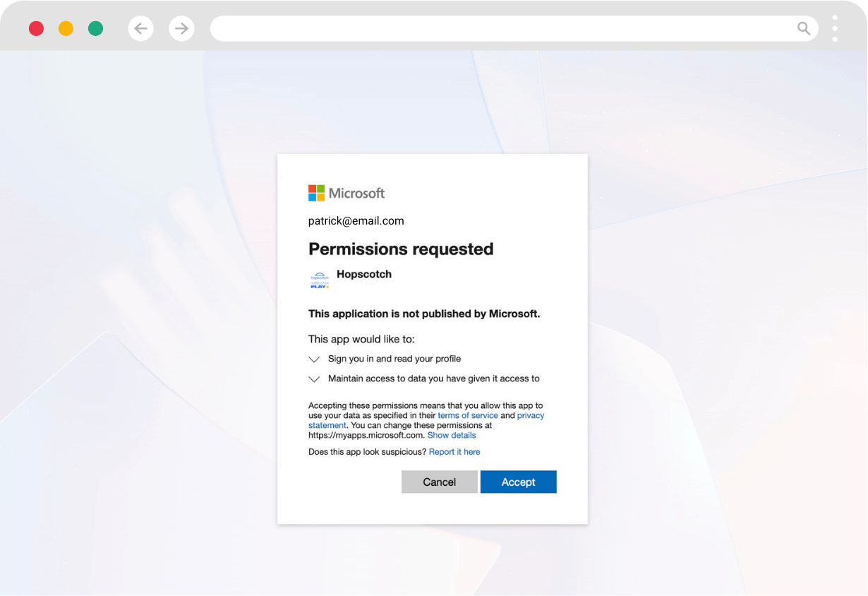Click the "This app would like to:" text
The image size is (868, 596).
(x=361, y=339)
